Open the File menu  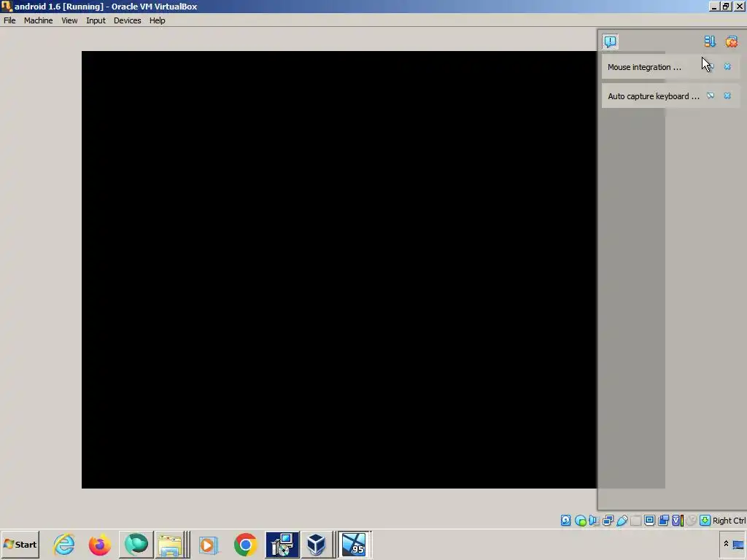click(x=9, y=20)
